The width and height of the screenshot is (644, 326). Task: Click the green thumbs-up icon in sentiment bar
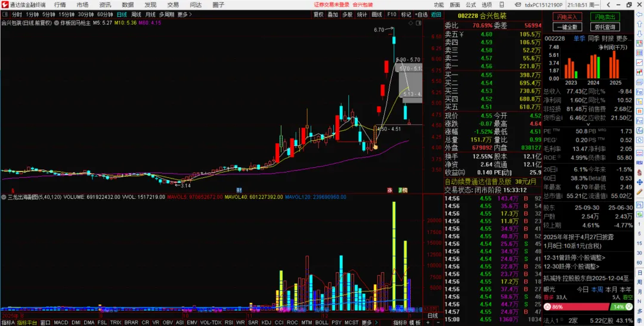[x=628, y=307]
